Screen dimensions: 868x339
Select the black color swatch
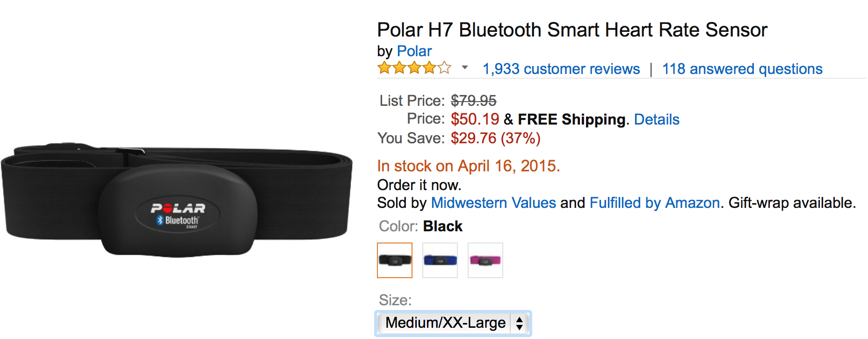(395, 260)
